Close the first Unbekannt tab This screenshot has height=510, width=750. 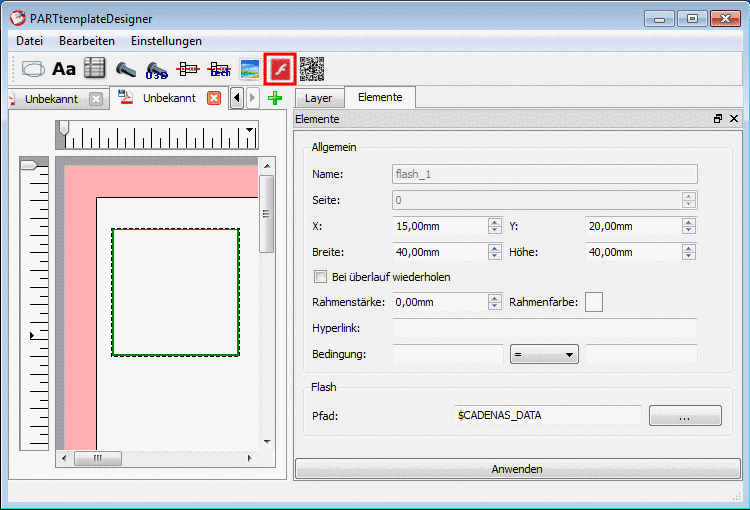coord(96,99)
